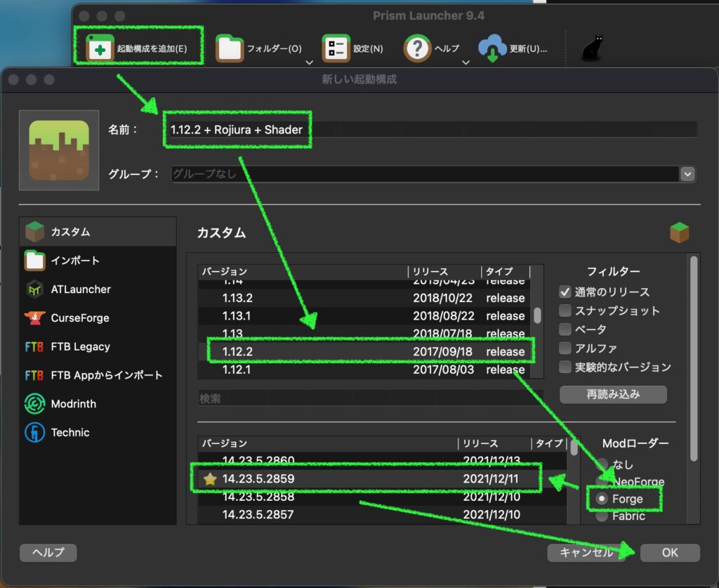
Task: Sort Minecraft list by バージョン column header
Action: pyautogui.click(x=303, y=272)
